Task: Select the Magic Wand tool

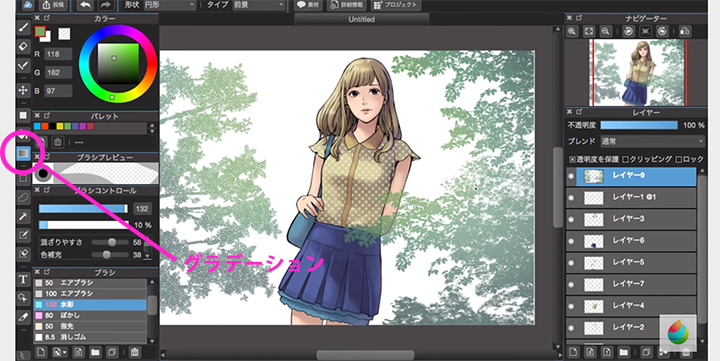Action: click(x=23, y=216)
